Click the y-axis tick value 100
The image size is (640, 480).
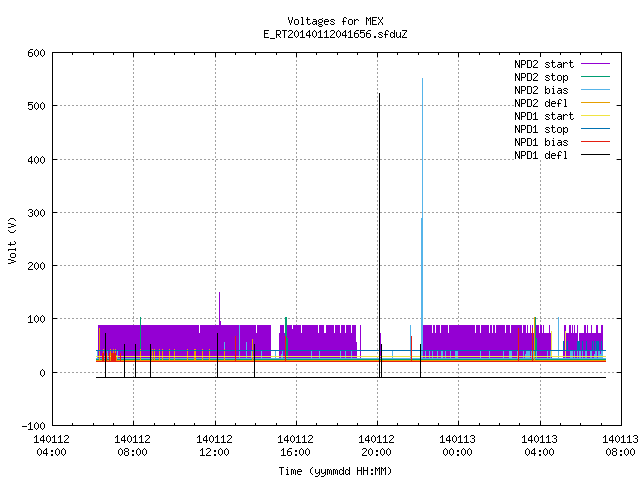coord(36,319)
